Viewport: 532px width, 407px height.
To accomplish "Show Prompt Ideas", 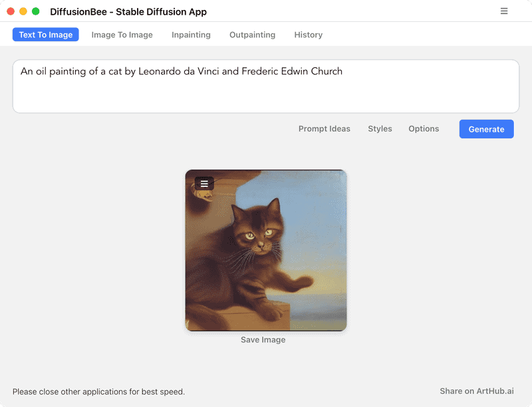I will tap(324, 129).
